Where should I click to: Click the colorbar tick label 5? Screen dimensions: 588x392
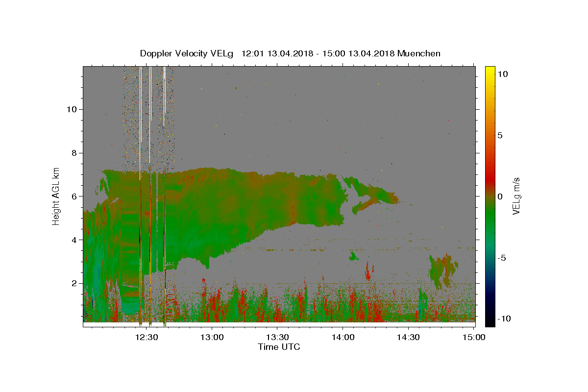click(x=500, y=135)
